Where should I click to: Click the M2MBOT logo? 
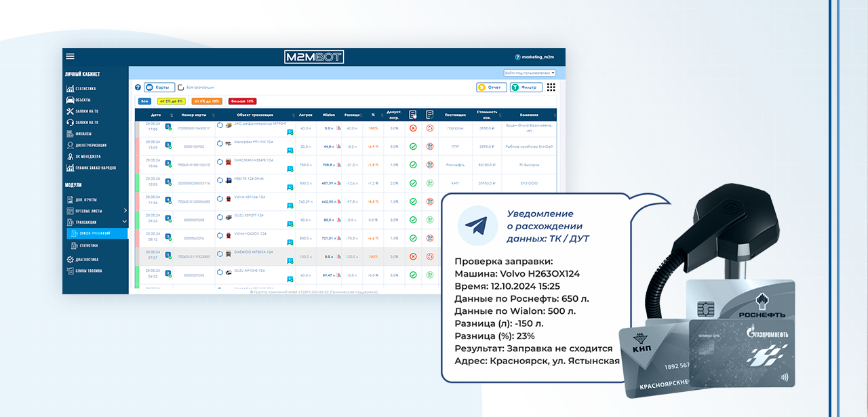click(314, 57)
